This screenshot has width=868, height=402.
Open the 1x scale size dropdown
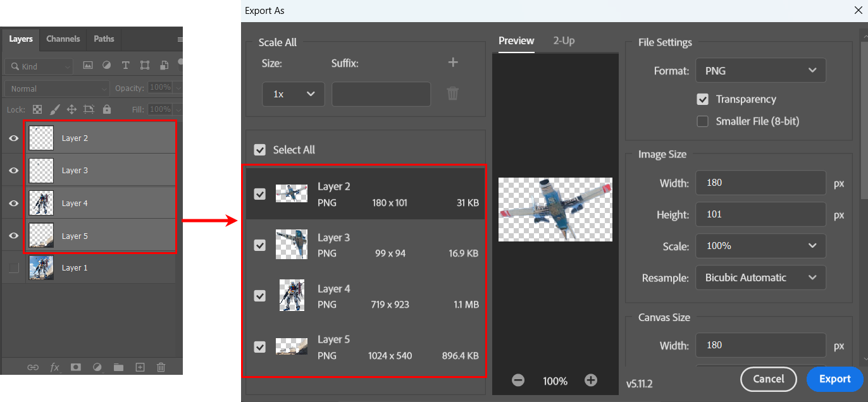pos(294,94)
